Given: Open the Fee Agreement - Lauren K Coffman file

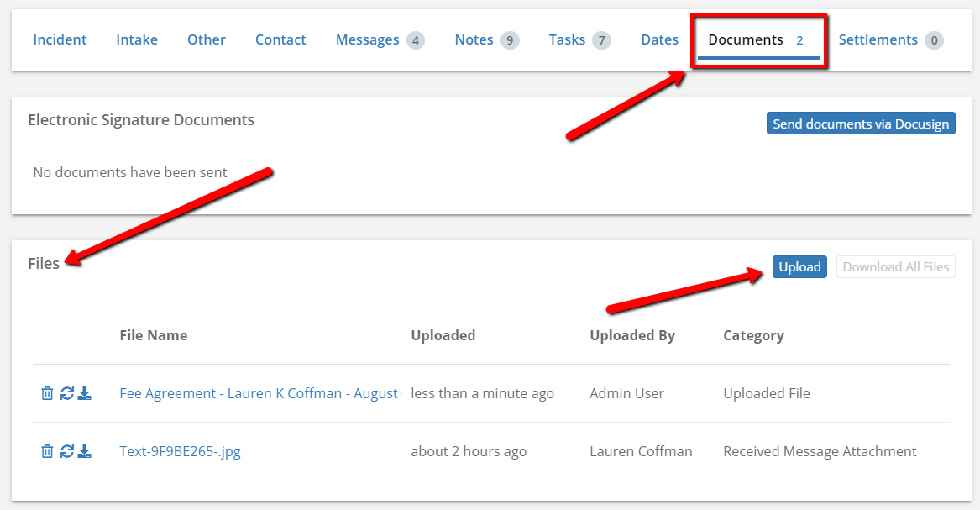Looking at the screenshot, I should click(258, 392).
